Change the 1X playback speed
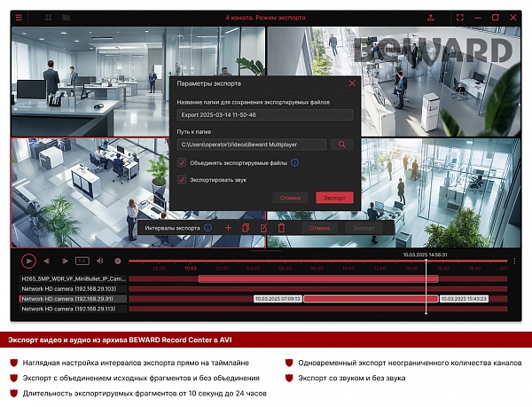Screen dimensions: 532x407 click(82, 261)
